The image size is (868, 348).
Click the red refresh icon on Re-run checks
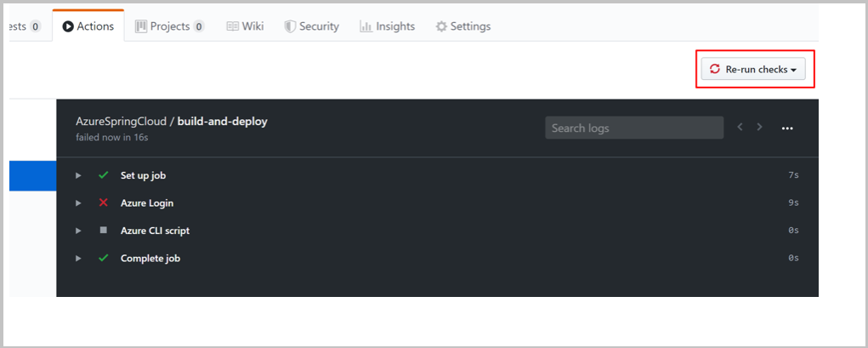pos(715,69)
